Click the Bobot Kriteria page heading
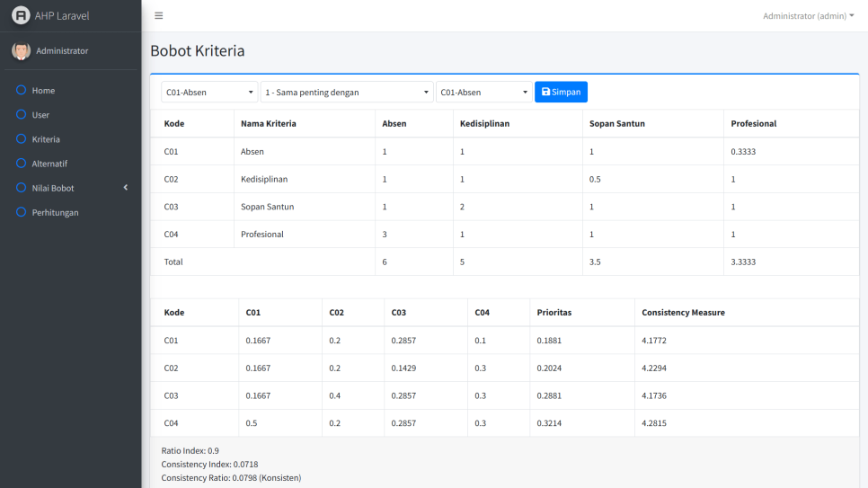The height and width of the screenshot is (488, 868). [197, 50]
